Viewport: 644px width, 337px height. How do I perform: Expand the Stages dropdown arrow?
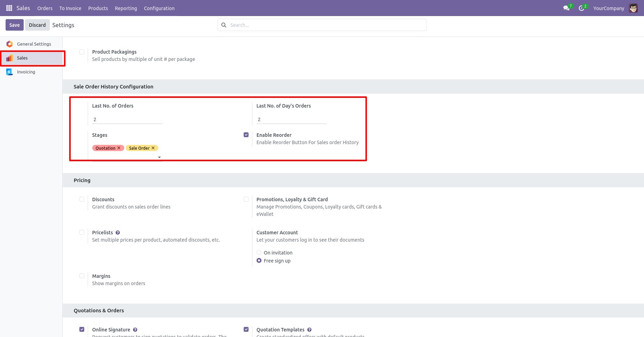pos(159,157)
